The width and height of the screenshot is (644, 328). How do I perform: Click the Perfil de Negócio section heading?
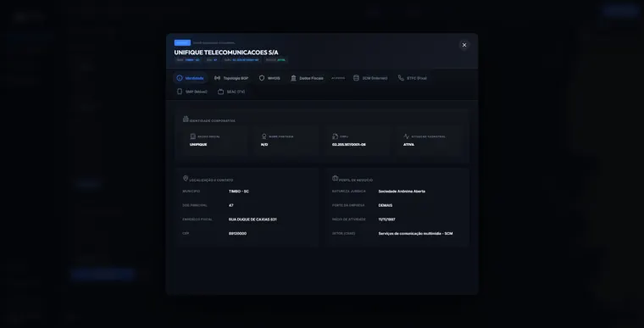356,180
